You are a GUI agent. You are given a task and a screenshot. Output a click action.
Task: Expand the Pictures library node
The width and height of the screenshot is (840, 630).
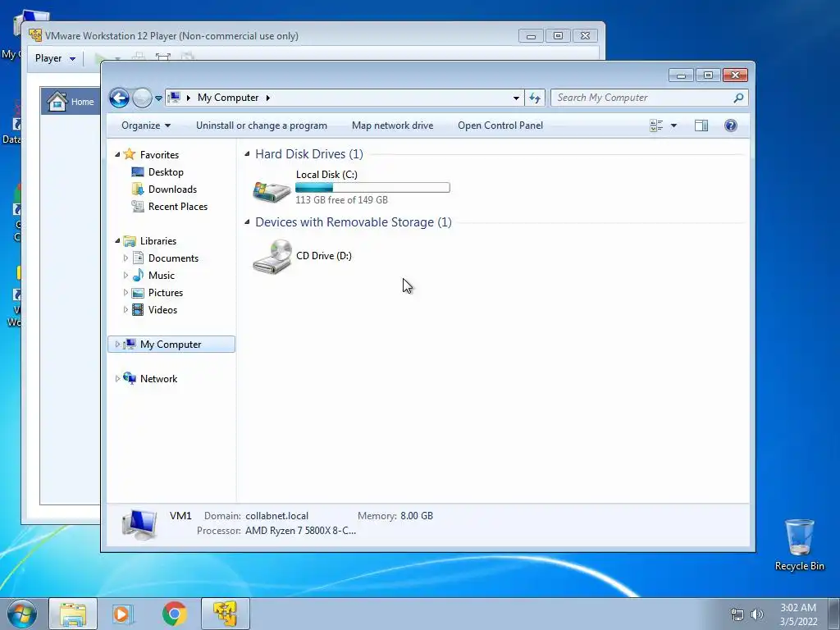126,293
